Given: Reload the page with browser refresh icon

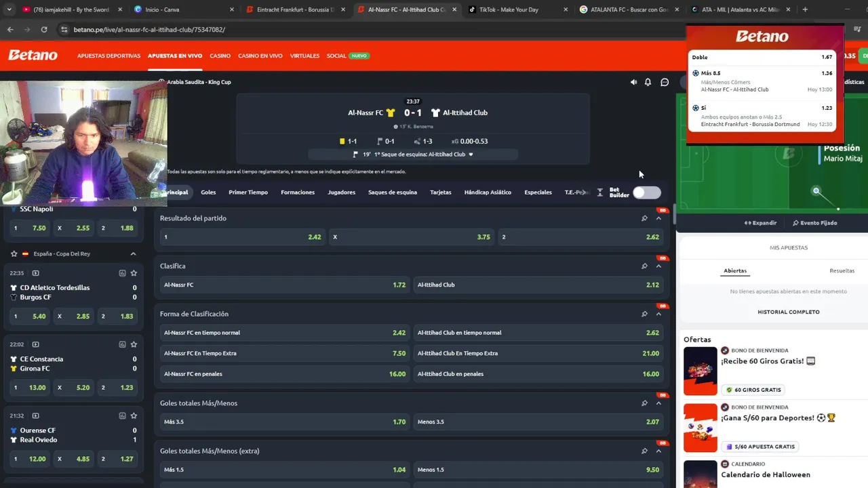Looking at the screenshot, I should tap(44, 30).
